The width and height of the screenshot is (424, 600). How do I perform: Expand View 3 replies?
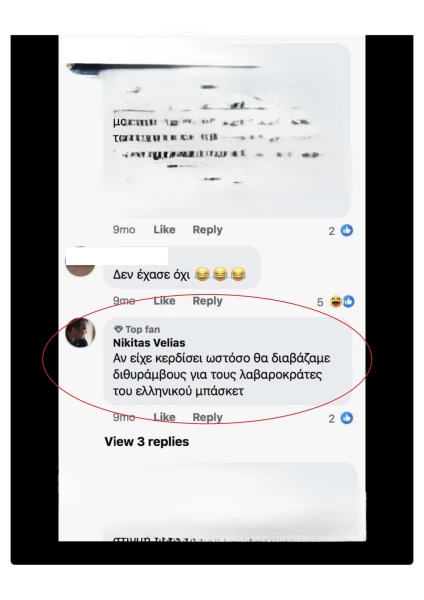coord(147,442)
